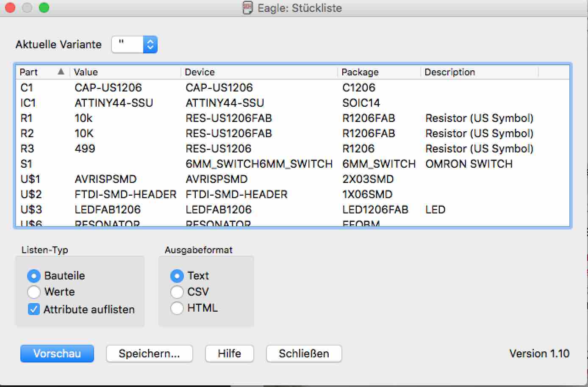Select the R3 part row
The width and height of the screenshot is (588, 387).
[x=293, y=149]
